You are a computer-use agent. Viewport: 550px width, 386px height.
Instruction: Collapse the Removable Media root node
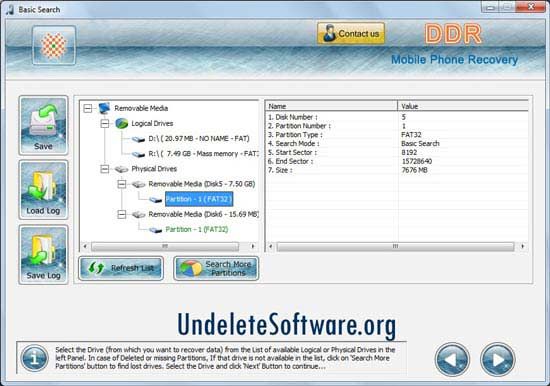click(88, 108)
